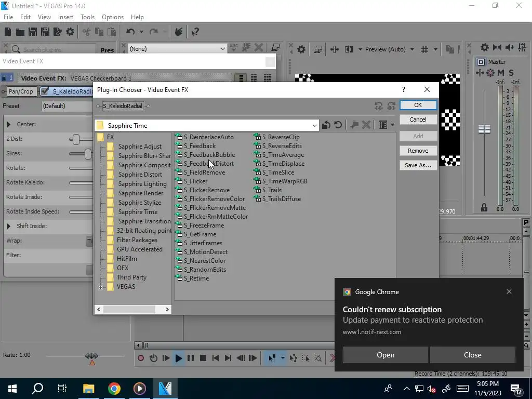Click the preview Overlays grid icon
532x399 pixels.
[424, 49]
